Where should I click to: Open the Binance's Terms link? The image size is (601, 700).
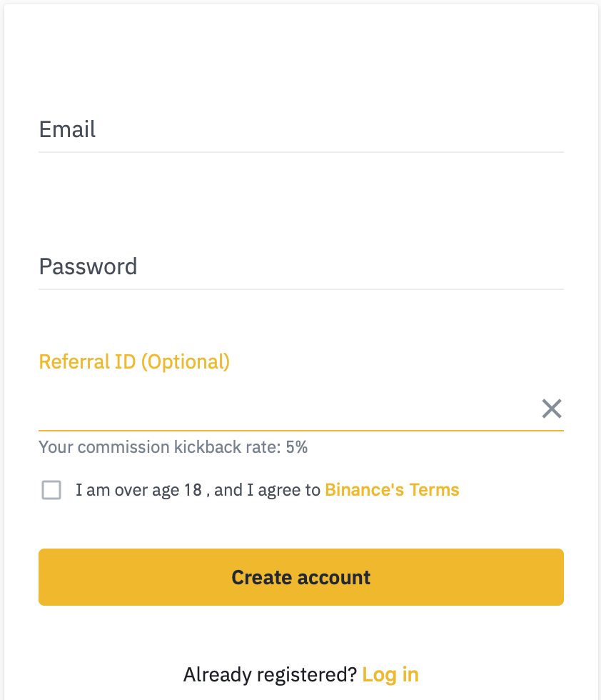[x=392, y=490]
